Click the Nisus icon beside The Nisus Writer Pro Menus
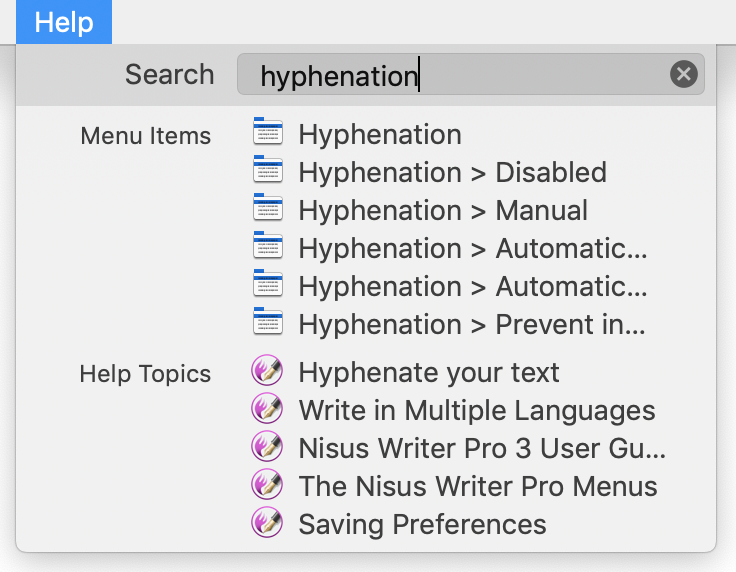This screenshot has height=572, width=736. pyautogui.click(x=267, y=484)
